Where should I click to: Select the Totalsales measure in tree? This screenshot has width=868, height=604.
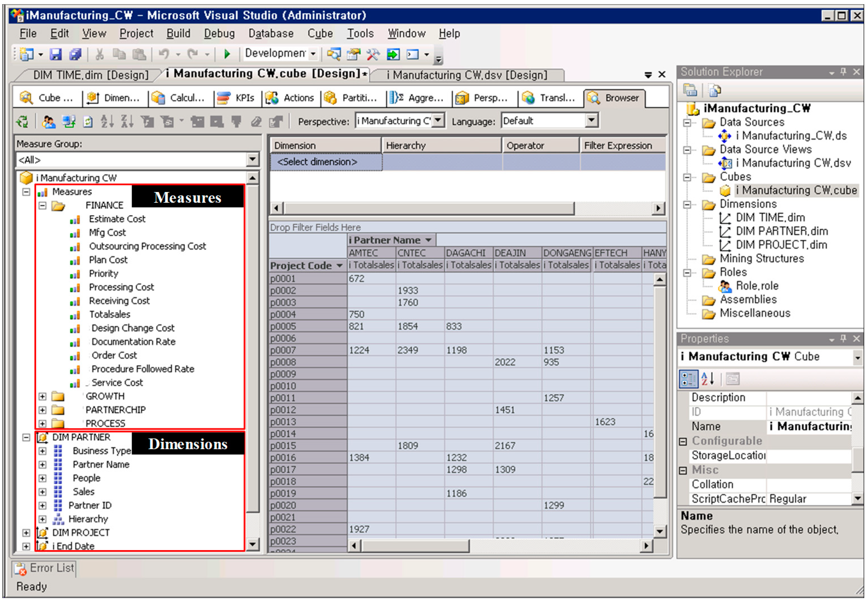pos(110,314)
